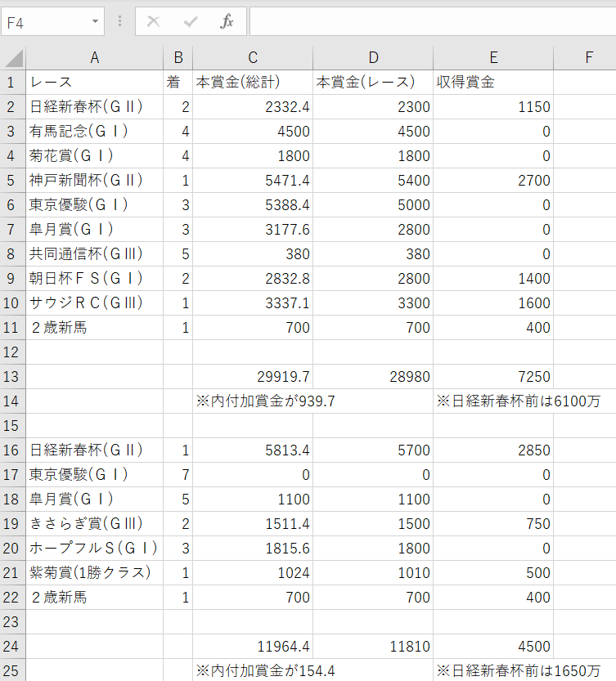Select row 13 header
The image size is (616, 681).
click(x=12, y=377)
